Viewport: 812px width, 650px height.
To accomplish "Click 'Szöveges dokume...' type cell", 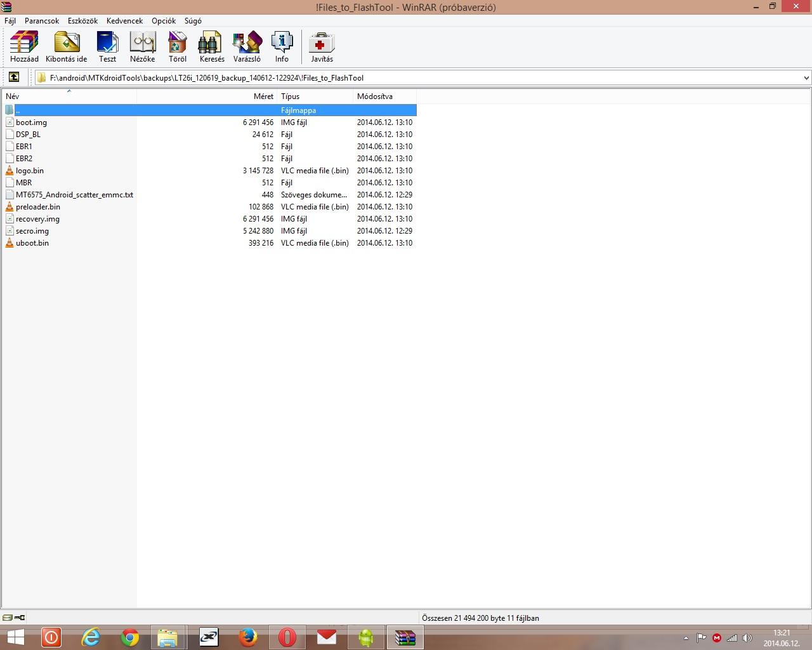I will point(314,194).
